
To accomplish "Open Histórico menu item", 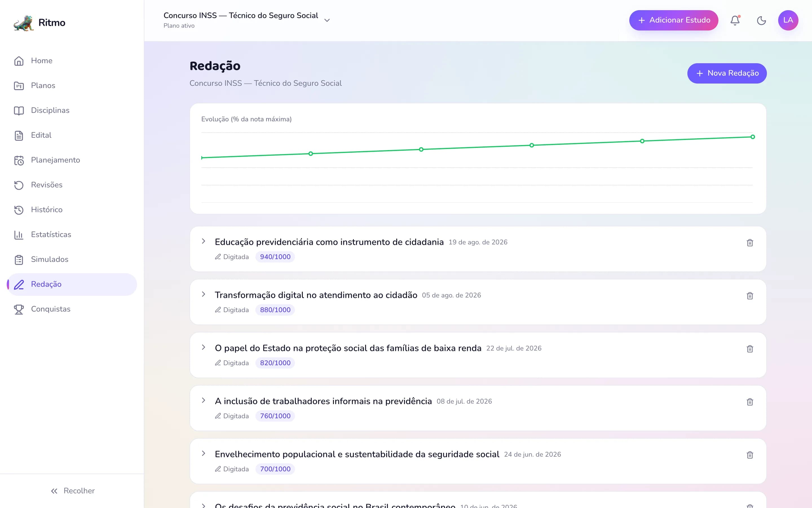I will point(72,210).
